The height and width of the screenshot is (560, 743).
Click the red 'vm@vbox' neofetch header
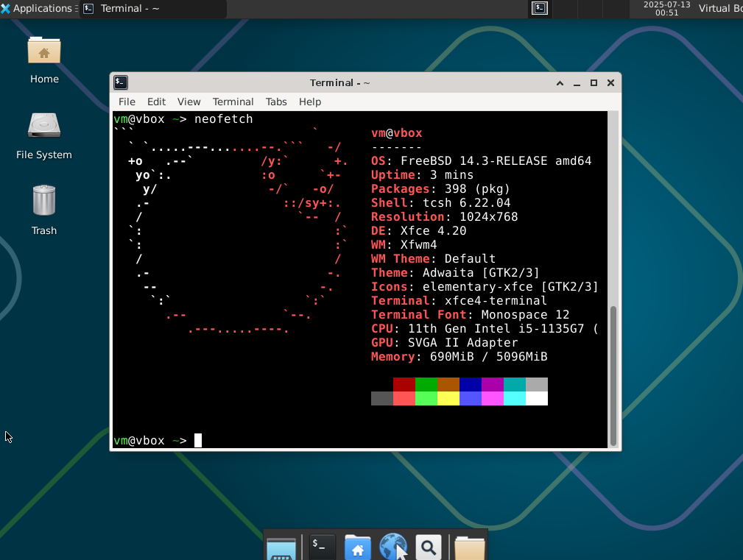pos(397,133)
